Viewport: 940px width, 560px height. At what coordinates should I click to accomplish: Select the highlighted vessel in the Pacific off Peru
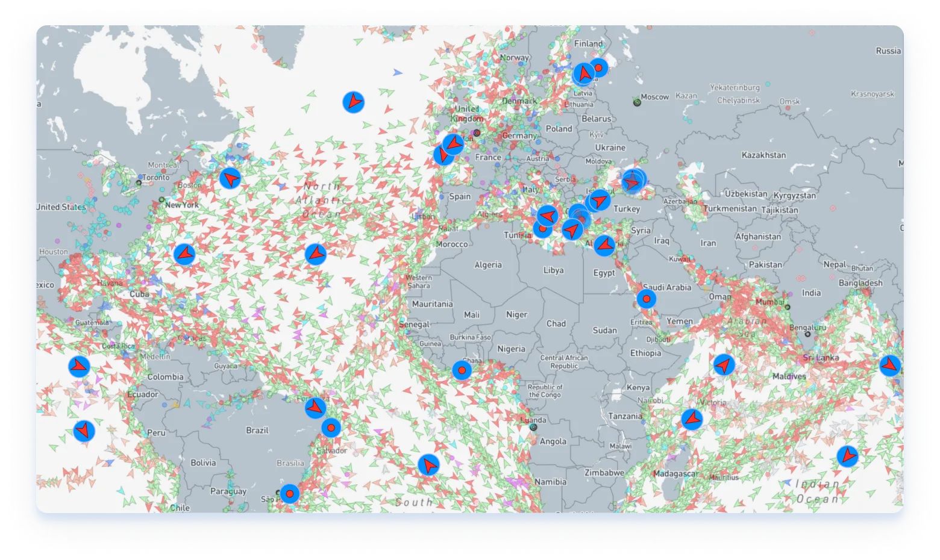84,431
